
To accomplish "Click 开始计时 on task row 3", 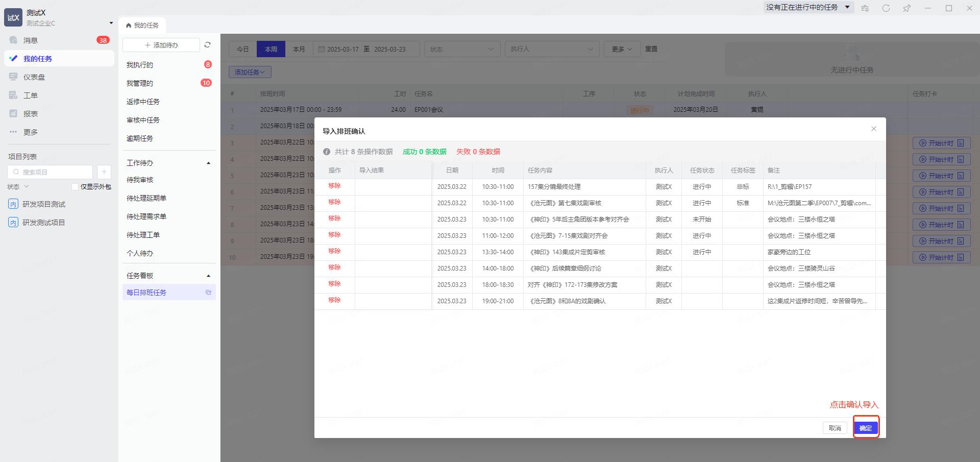I will pos(941,143).
